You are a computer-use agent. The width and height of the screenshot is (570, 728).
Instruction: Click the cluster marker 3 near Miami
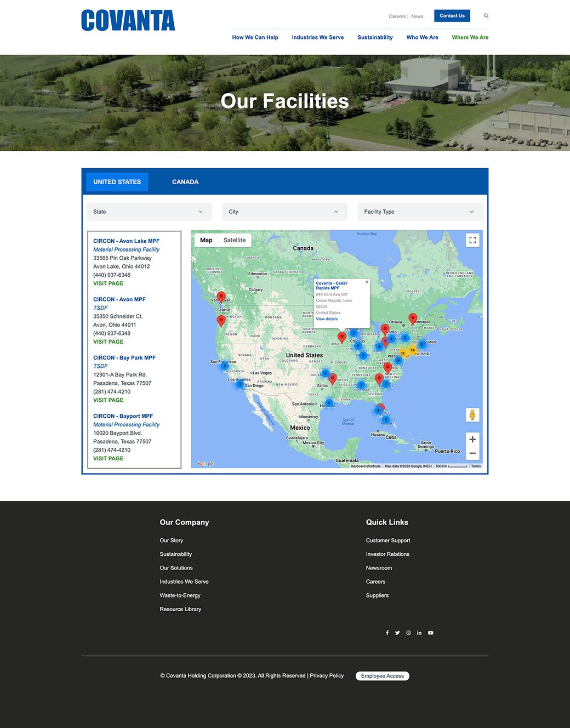pos(386,419)
